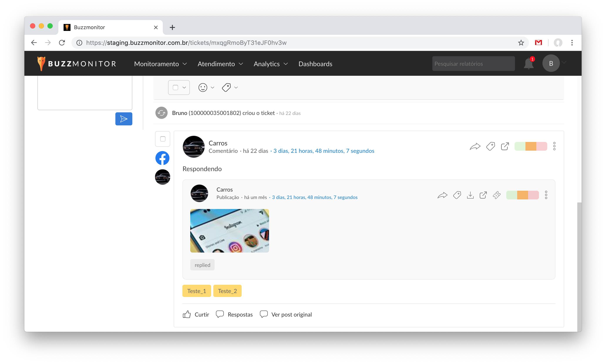606x364 pixels.
Task: Click the tag icon on the Publicação post
Action: click(457, 195)
